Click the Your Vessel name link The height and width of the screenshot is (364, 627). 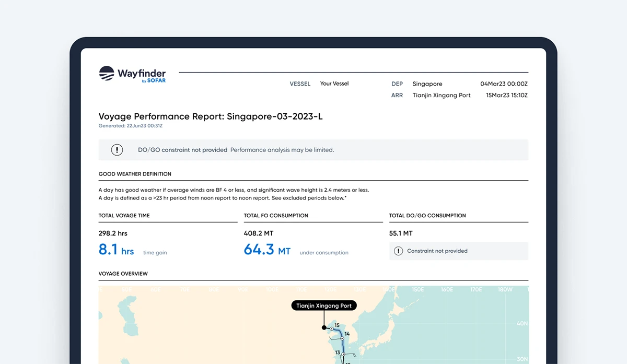pyautogui.click(x=334, y=83)
